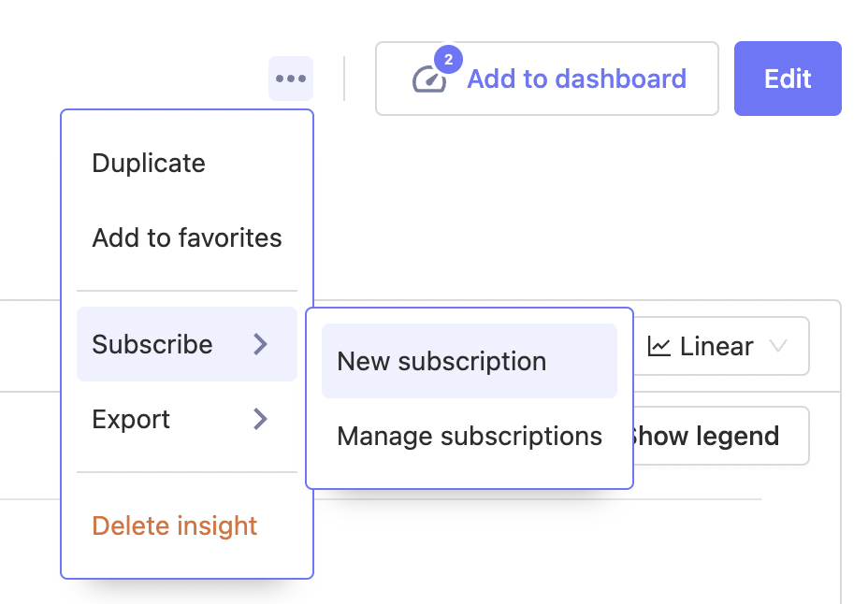Expand the Export submenu

[x=131, y=419]
